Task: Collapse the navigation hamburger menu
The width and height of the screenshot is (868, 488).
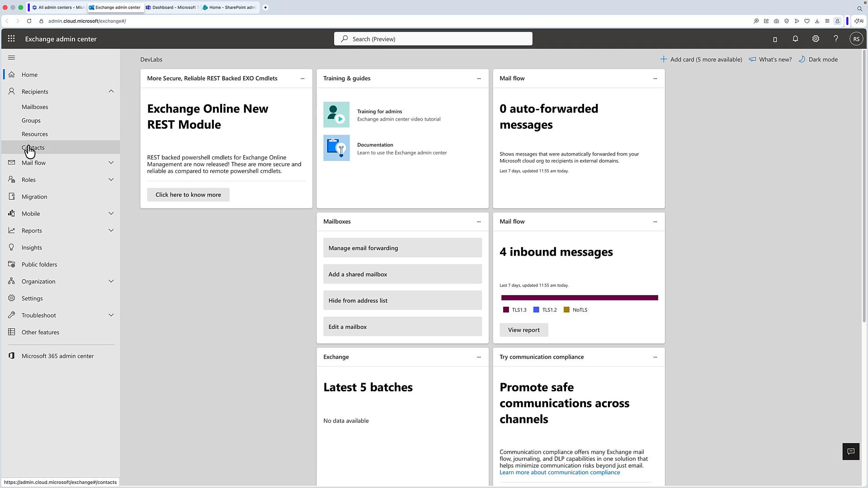Action: point(12,57)
